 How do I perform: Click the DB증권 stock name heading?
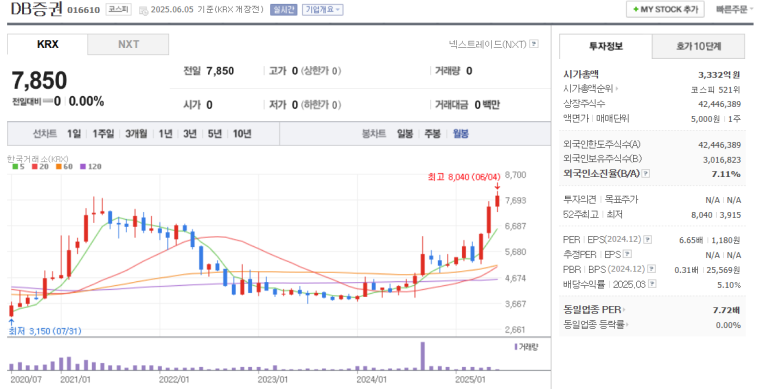tap(37, 9)
